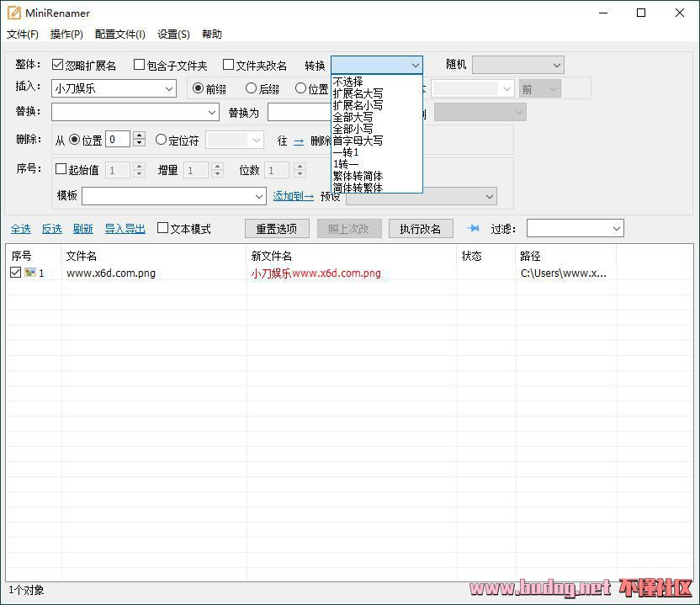Choose 繁体转简体 option

[x=377, y=176]
